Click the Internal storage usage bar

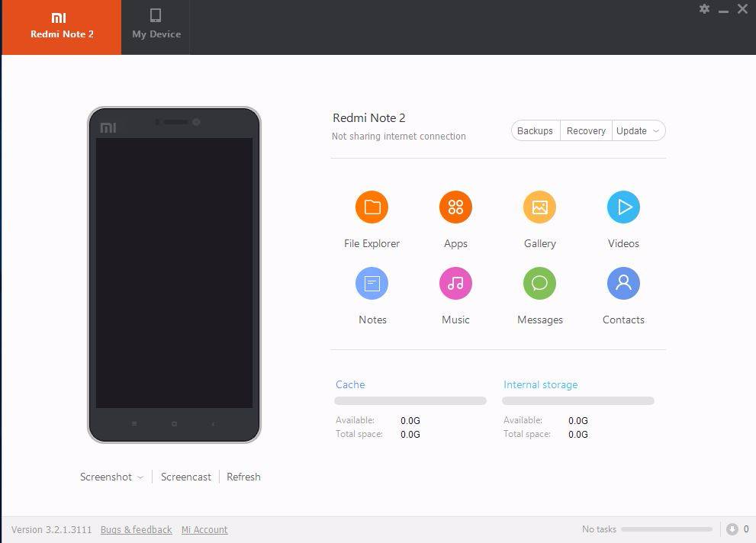[577, 401]
